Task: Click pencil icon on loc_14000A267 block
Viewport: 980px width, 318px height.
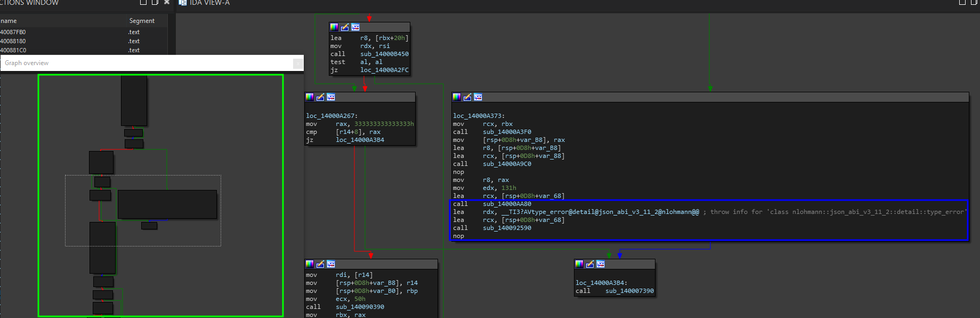Action: point(320,97)
